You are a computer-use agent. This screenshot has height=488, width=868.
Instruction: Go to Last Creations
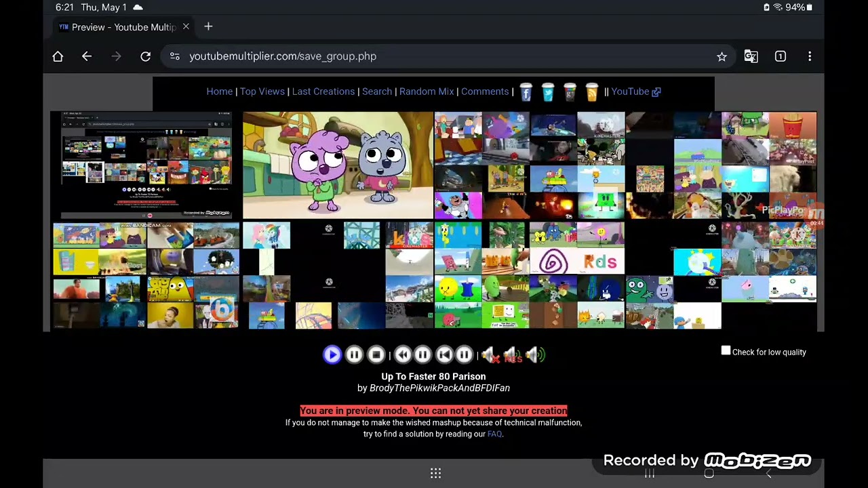click(323, 91)
